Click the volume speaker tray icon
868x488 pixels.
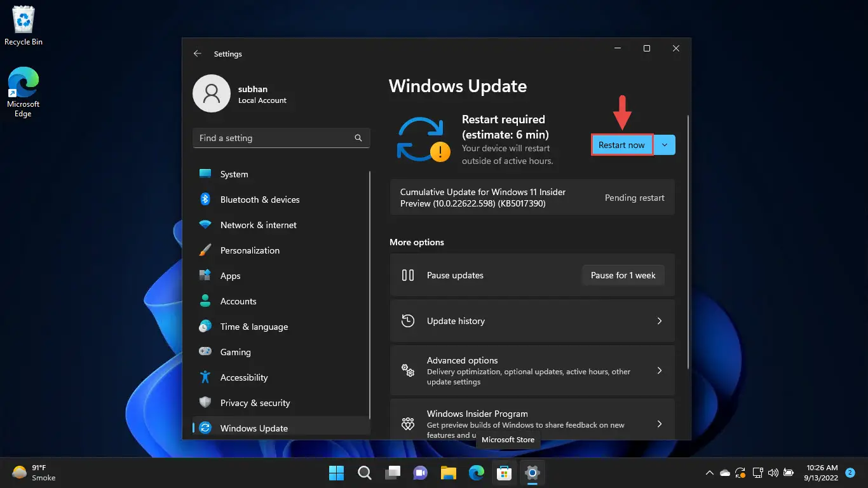pyautogui.click(x=773, y=473)
